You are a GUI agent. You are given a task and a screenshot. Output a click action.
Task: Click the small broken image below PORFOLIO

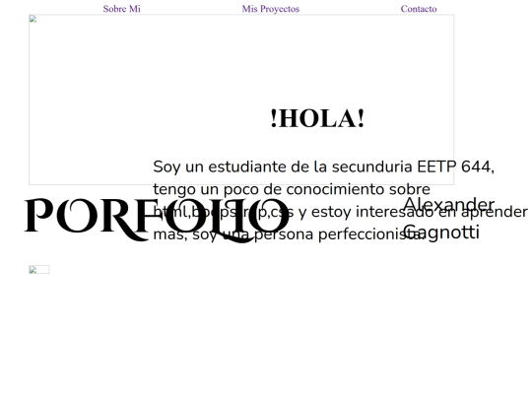coord(39,270)
